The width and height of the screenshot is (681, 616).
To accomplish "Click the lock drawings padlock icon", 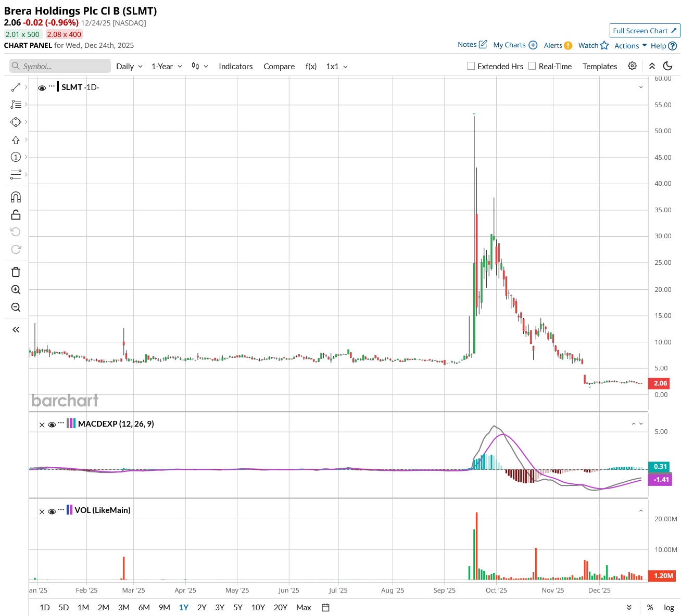I will pyautogui.click(x=16, y=214).
